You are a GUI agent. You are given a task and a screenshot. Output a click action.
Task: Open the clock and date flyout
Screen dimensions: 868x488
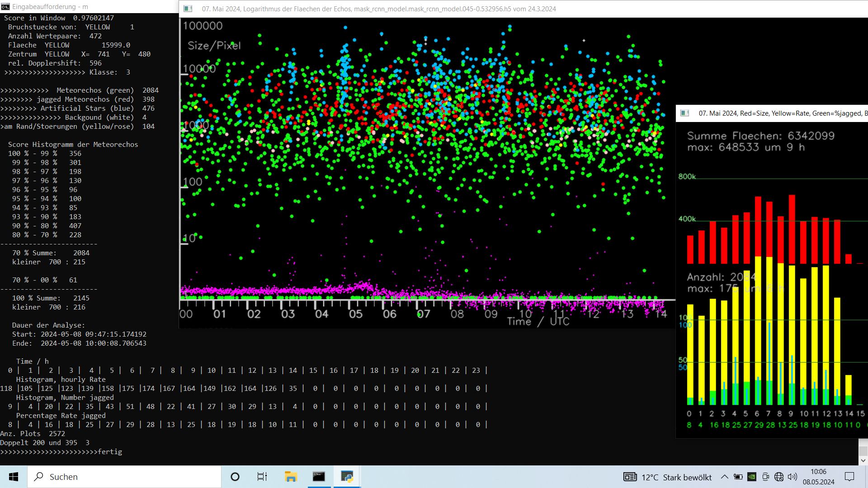pyautogui.click(x=818, y=477)
